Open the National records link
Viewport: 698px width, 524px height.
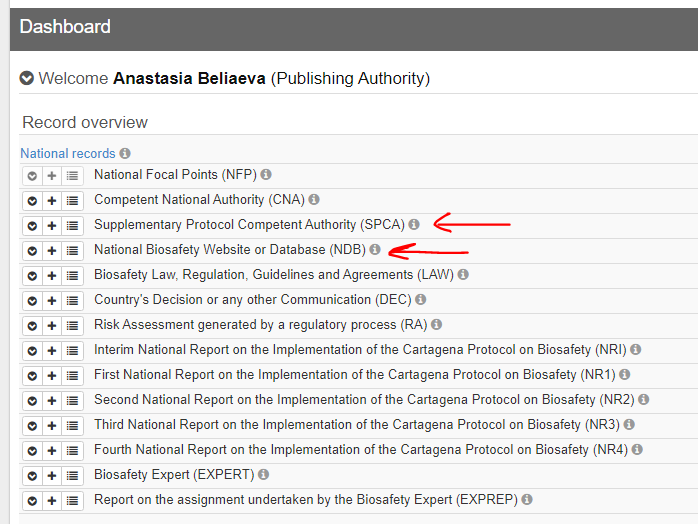coord(67,154)
